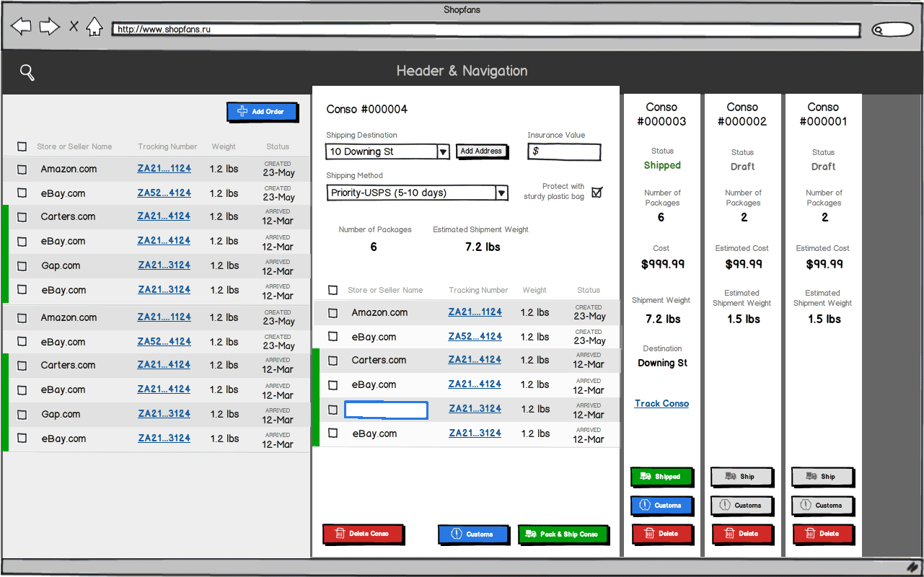This screenshot has height=577, width=924.
Task: Click the trash icon on Delete Conso
Action: pos(339,534)
